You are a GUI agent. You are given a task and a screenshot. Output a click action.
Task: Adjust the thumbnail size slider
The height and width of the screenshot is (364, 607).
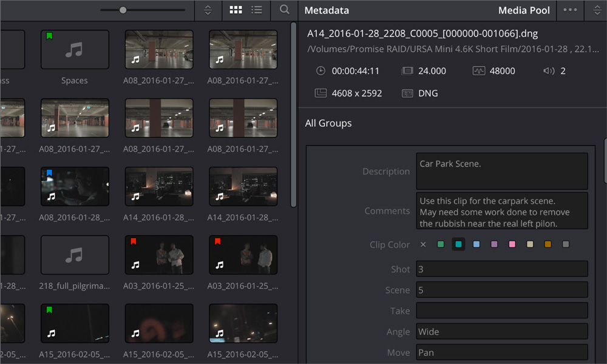tap(123, 10)
